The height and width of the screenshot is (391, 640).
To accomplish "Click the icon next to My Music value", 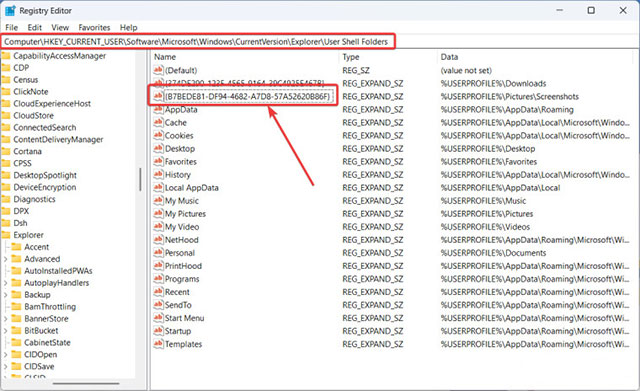I will click(x=158, y=201).
